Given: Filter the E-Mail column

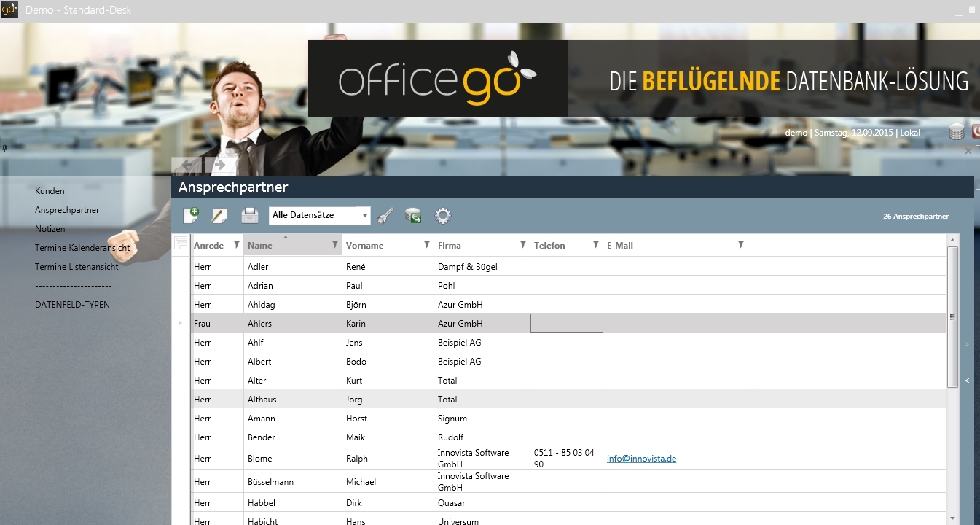Looking at the screenshot, I should point(741,244).
